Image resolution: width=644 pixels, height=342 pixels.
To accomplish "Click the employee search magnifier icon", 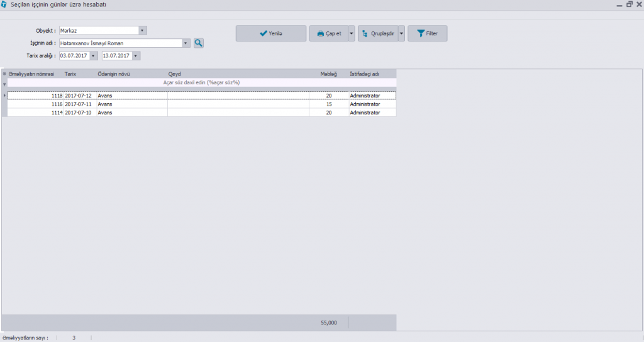I will click(198, 43).
